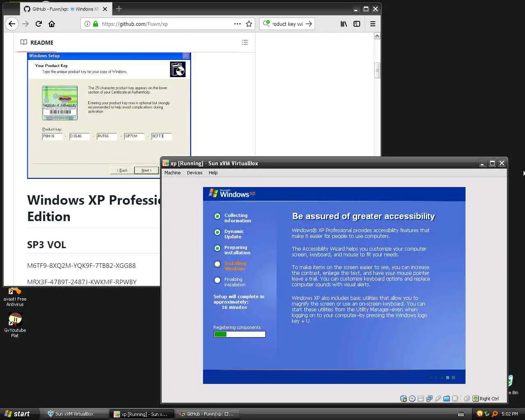Click the Dynamic Update step radio
This screenshot has width=525, height=420.
[217, 232]
